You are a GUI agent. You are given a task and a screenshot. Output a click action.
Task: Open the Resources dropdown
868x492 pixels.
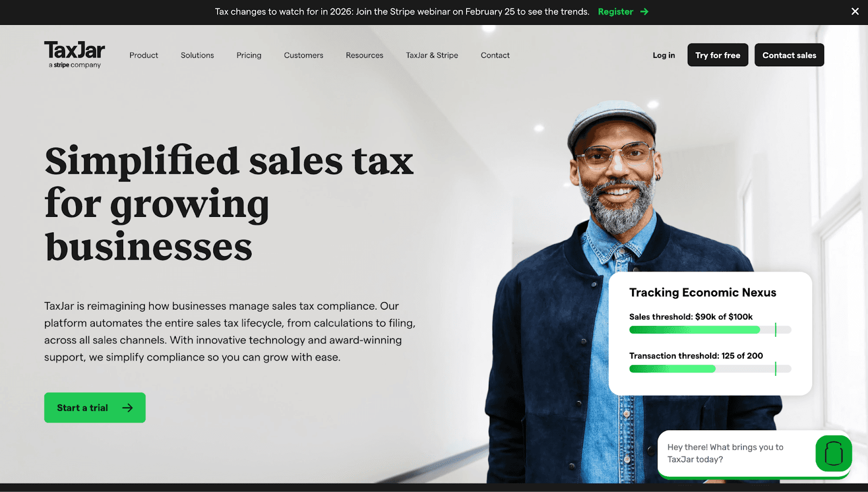click(365, 55)
